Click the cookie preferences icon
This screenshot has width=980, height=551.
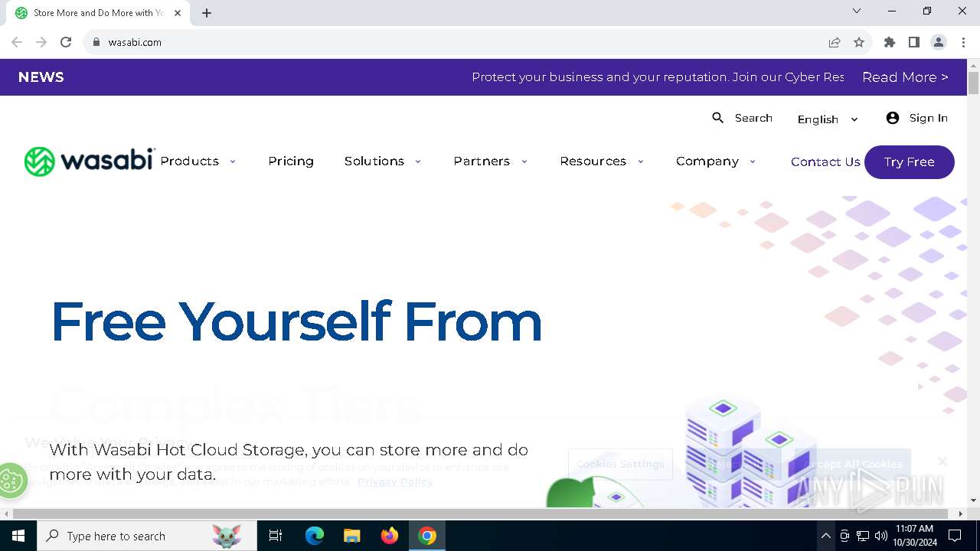11,481
